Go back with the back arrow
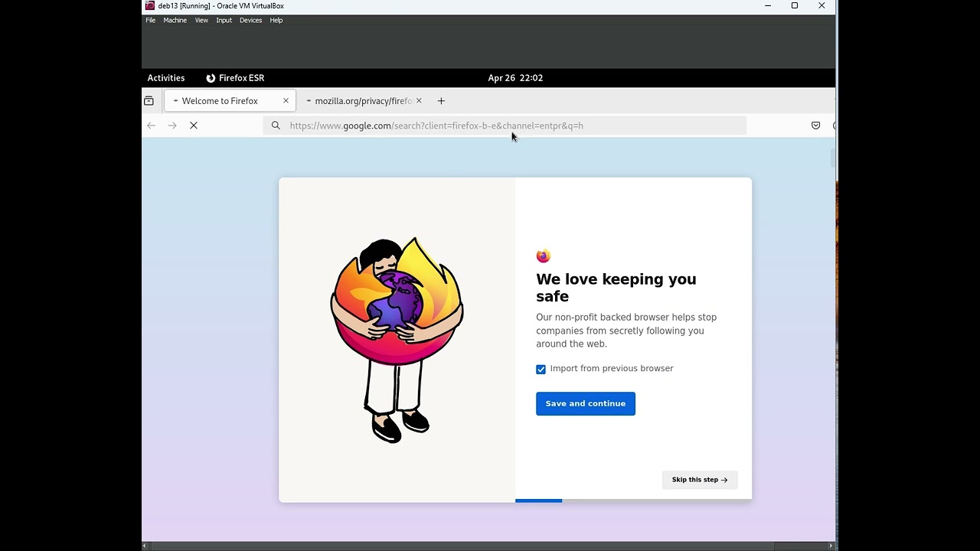 (151, 126)
